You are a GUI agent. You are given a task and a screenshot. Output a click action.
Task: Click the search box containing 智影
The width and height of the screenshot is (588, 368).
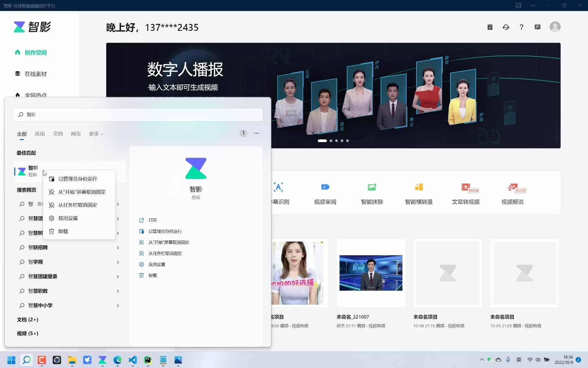138,115
